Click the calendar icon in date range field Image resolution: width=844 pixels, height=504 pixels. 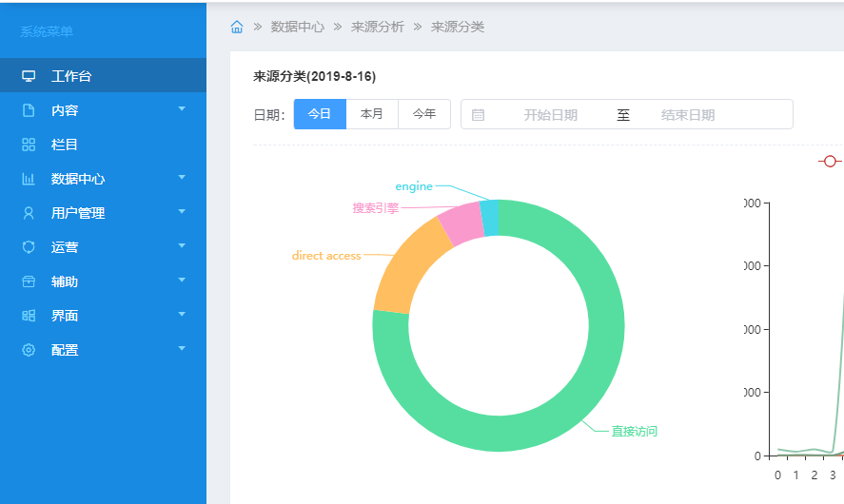(x=478, y=115)
